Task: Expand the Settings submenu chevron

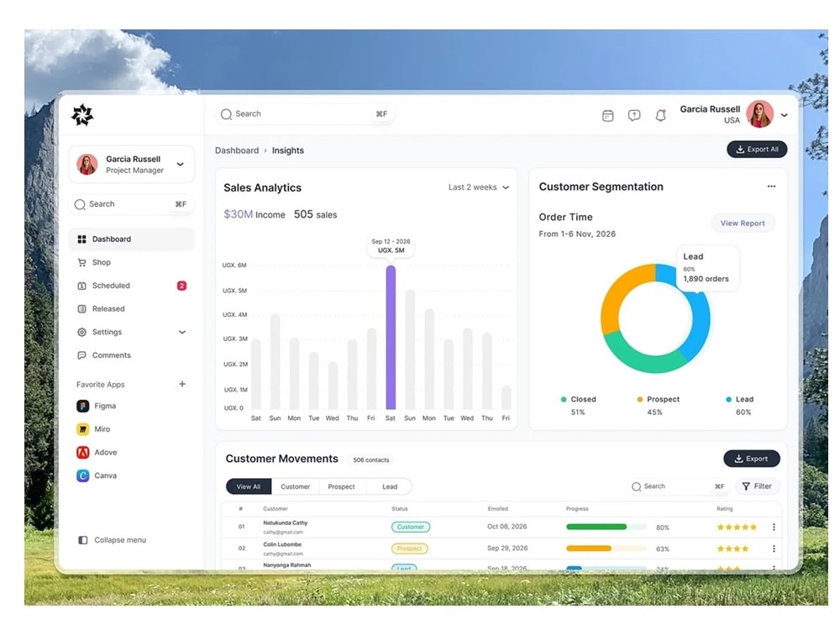Action: click(x=182, y=332)
